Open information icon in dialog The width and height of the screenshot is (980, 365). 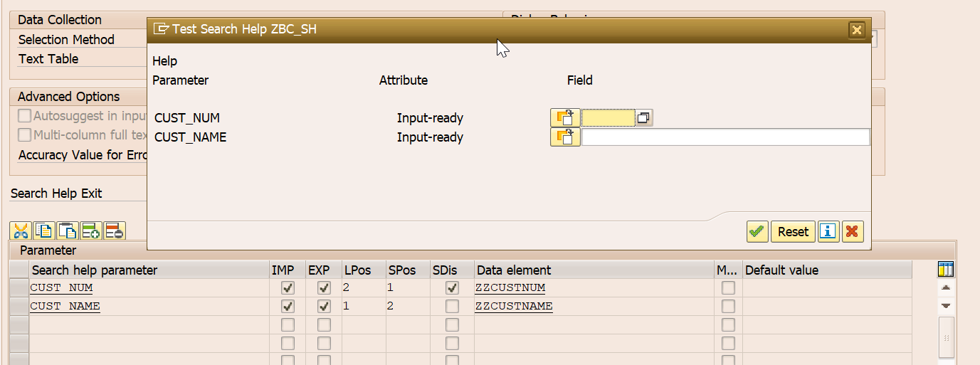[x=828, y=231]
